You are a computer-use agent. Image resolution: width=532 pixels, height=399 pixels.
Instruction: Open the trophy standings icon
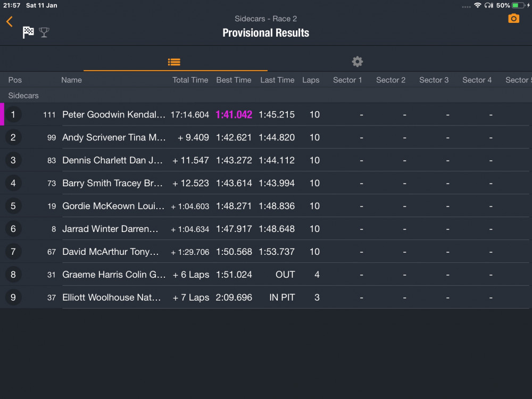(x=44, y=32)
